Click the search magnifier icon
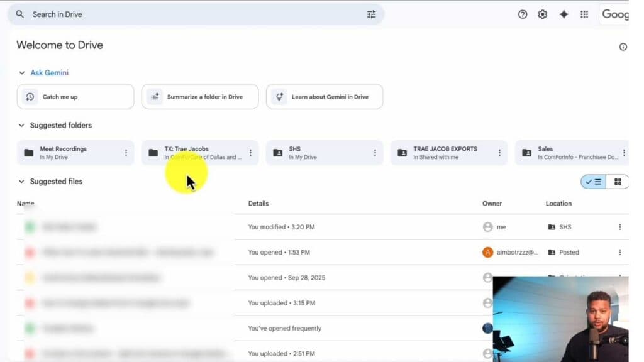The height and width of the screenshot is (362, 644). [19, 14]
